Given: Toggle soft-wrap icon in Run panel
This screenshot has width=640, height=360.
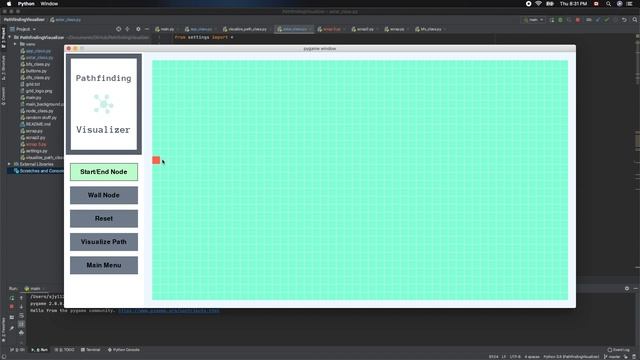Looking at the screenshot, I should [x=21, y=316].
